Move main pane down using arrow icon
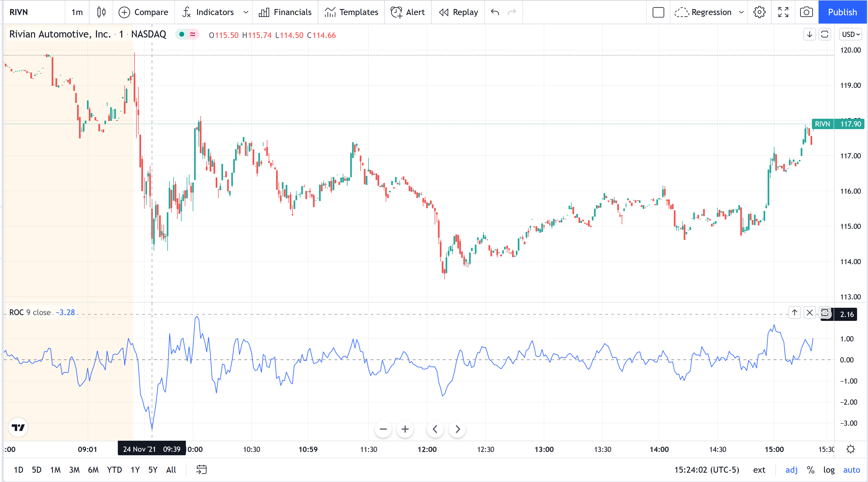Viewport: 868px width, 482px height. coord(809,34)
